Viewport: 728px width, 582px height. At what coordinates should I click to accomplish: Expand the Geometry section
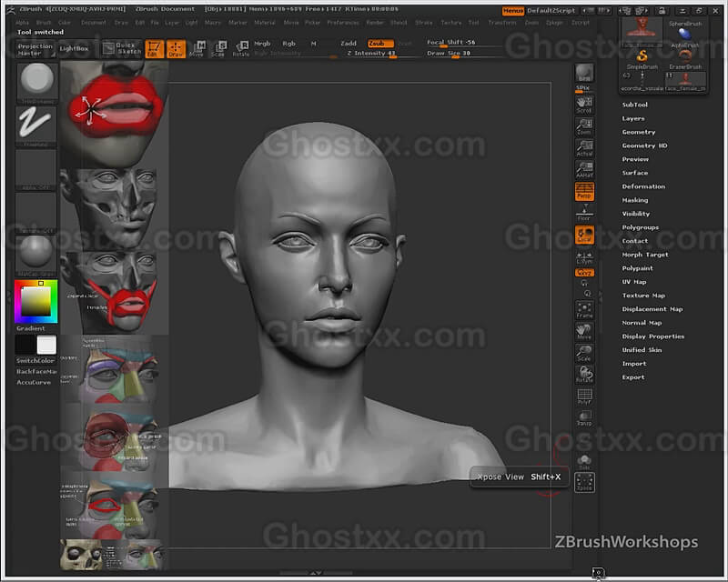coord(639,132)
